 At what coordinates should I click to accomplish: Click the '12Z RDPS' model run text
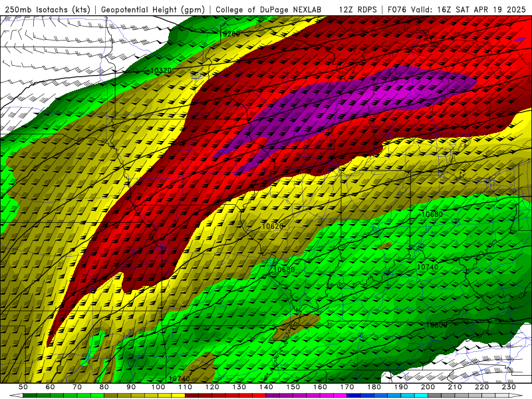pyautogui.click(x=358, y=10)
